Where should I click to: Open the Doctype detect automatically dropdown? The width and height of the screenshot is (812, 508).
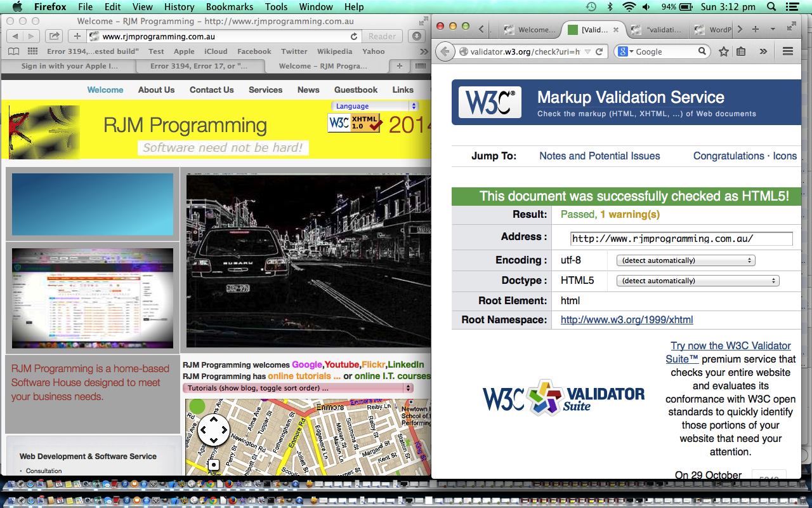point(698,281)
